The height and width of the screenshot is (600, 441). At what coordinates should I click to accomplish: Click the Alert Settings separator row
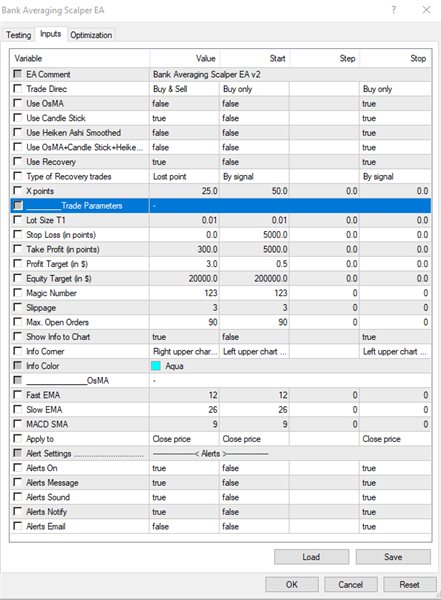[x=220, y=453]
